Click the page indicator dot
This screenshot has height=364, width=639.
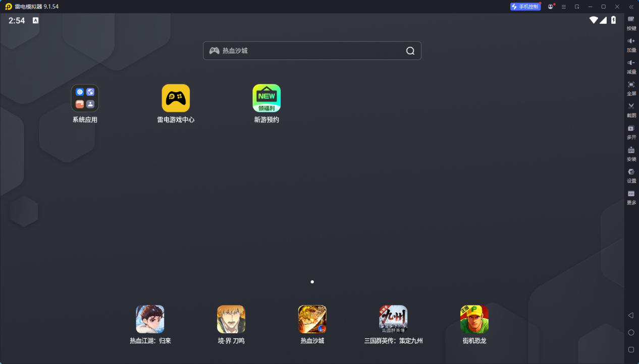(x=312, y=282)
